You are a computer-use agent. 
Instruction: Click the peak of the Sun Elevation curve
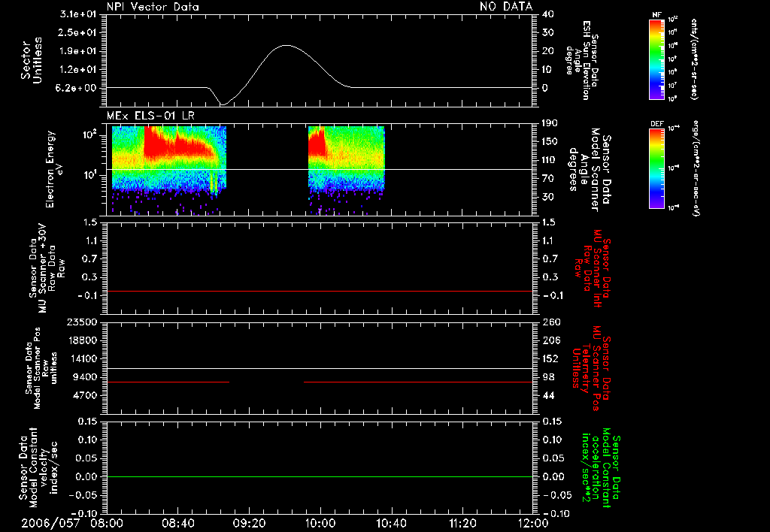click(286, 46)
